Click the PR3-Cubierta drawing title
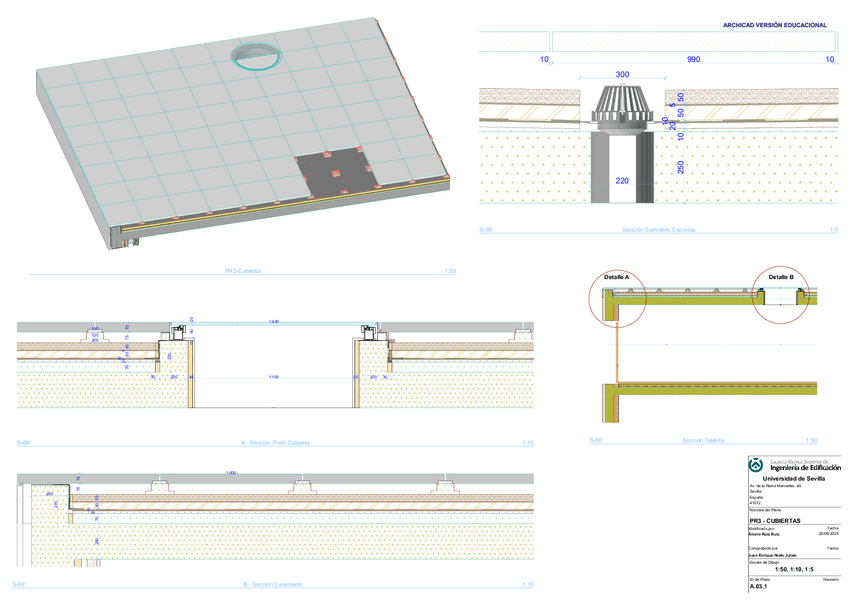 242,271
